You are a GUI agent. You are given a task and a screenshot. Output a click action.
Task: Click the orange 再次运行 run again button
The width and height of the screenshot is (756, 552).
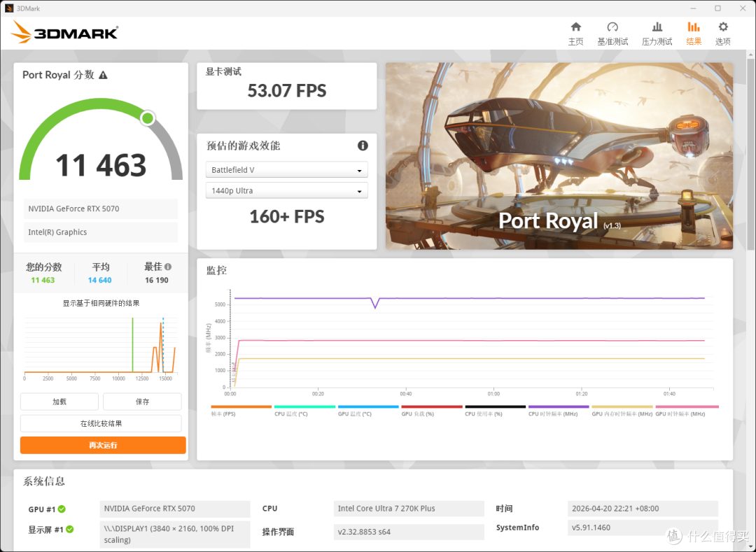[103, 445]
